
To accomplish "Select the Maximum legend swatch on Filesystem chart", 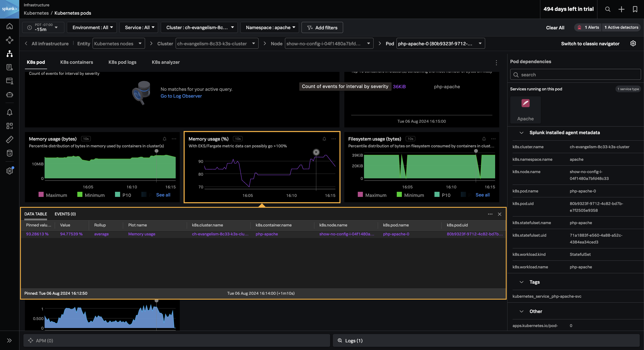I will pos(360,195).
